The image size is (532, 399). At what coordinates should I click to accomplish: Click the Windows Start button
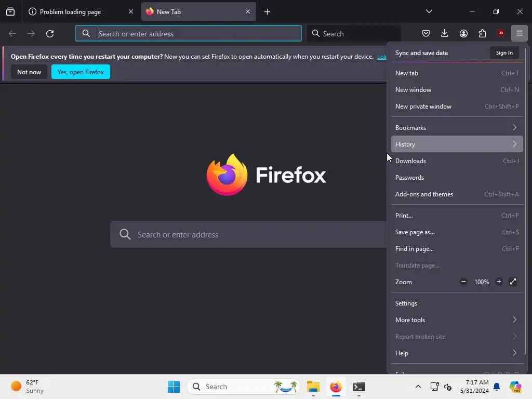click(174, 387)
